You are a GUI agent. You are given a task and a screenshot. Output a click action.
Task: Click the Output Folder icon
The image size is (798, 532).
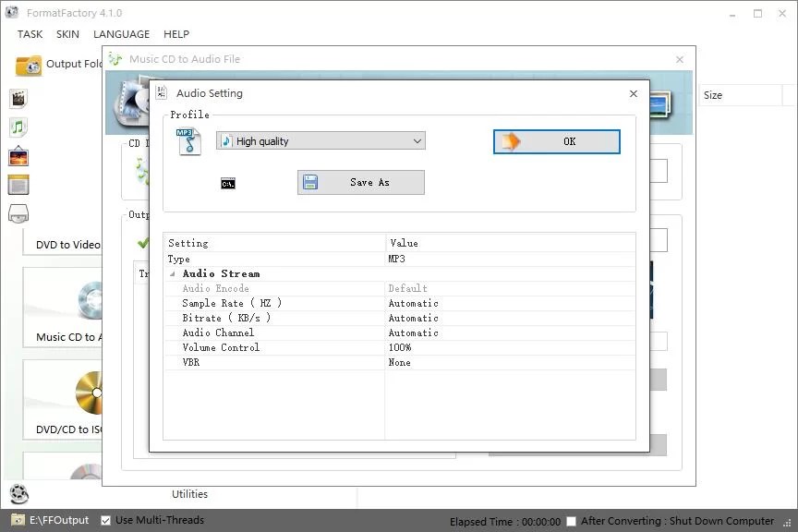(x=30, y=65)
